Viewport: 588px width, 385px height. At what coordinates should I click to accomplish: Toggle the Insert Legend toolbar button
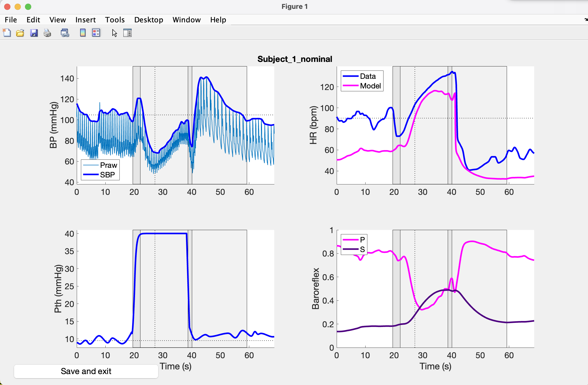96,33
